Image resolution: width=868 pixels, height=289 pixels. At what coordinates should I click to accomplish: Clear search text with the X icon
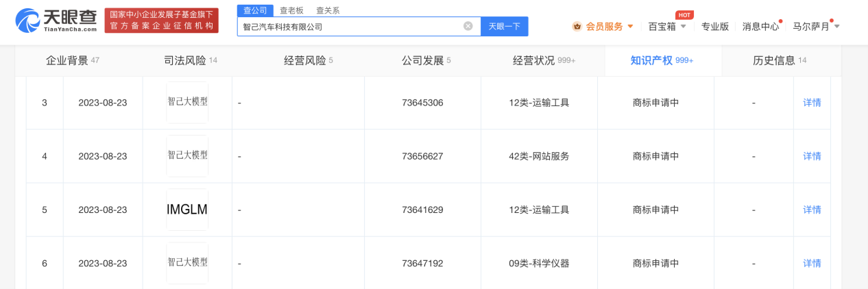pyautogui.click(x=468, y=26)
